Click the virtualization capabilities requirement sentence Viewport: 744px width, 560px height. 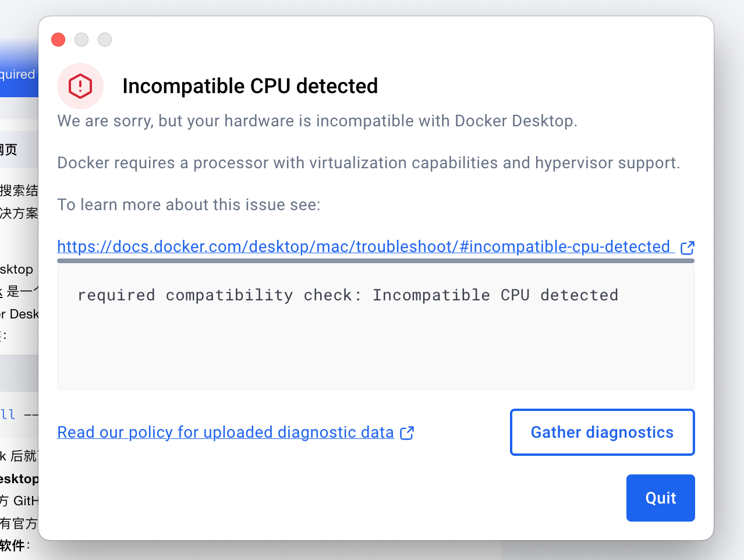pos(369,163)
